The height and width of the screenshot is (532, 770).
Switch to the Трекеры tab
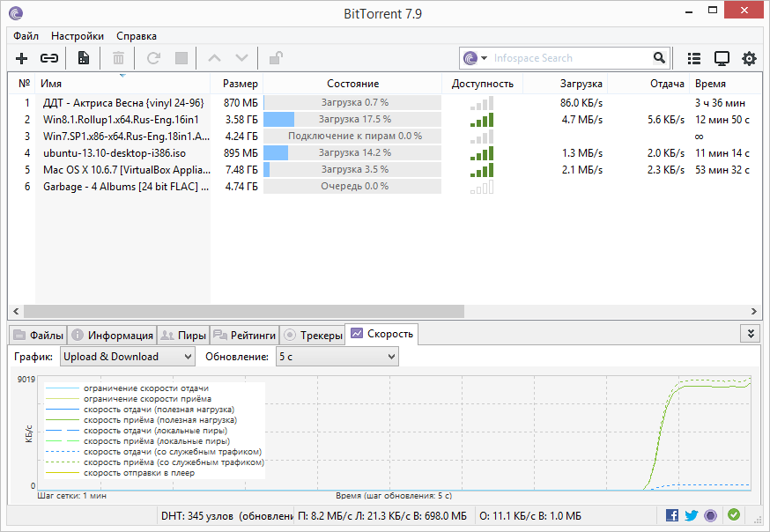click(x=312, y=335)
